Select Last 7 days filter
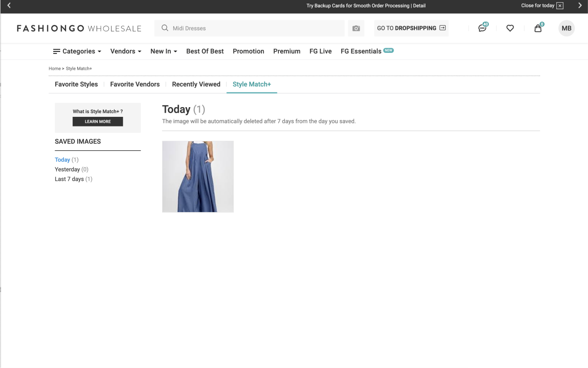 coord(73,179)
